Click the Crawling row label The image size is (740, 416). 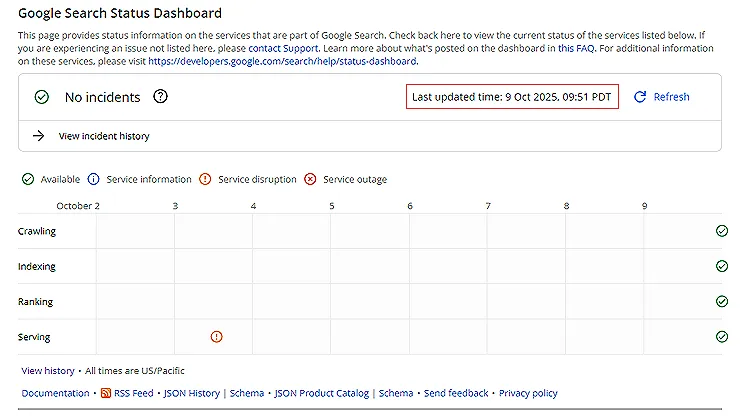tap(37, 231)
